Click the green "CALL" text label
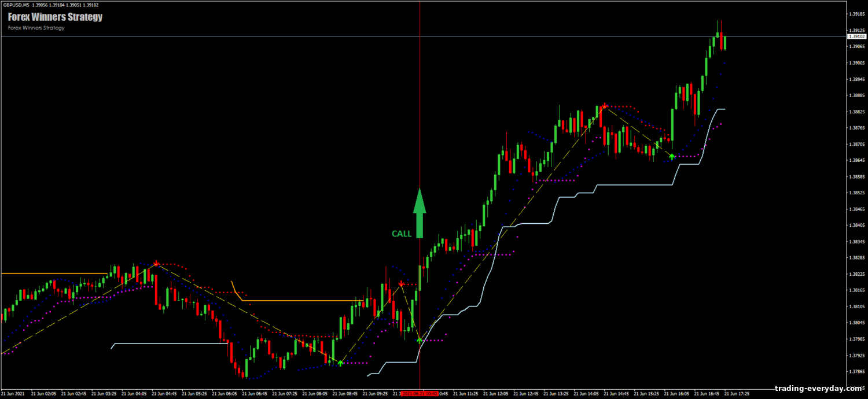 pos(402,234)
